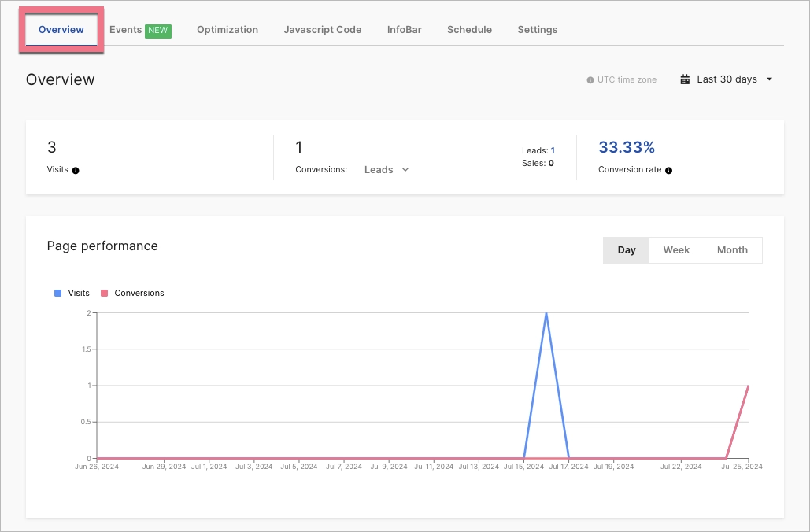Open the Last 30 days date range dropdown

(x=726, y=79)
